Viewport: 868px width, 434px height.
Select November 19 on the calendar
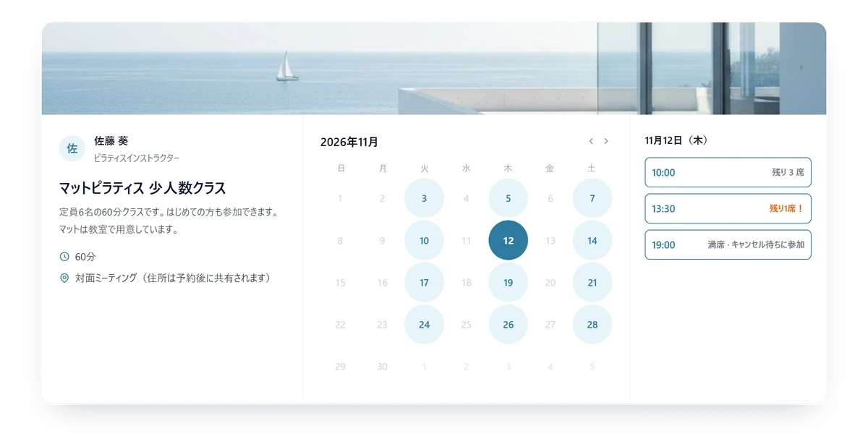coord(509,282)
